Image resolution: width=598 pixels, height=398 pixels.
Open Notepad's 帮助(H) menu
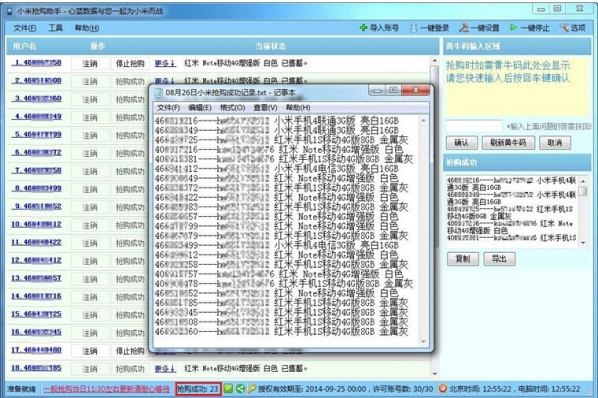tap(298, 108)
